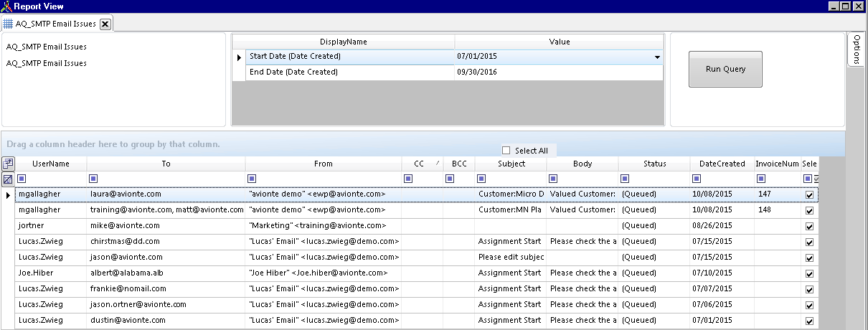Uncheck the frankie@nomail.com row checkbox

pyautogui.click(x=809, y=290)
